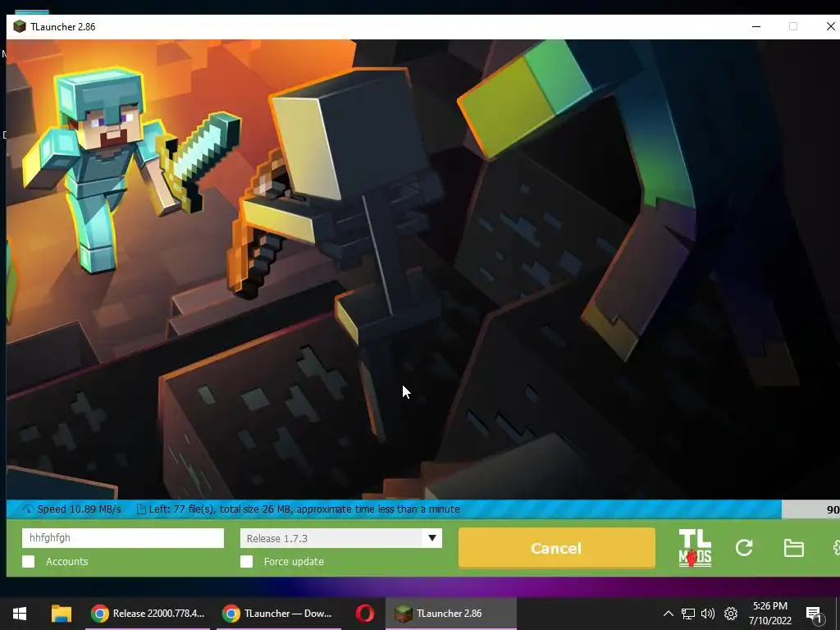Click the version dropdown arrow
Viewport: 840px width, 630px height.
[431, 538]
